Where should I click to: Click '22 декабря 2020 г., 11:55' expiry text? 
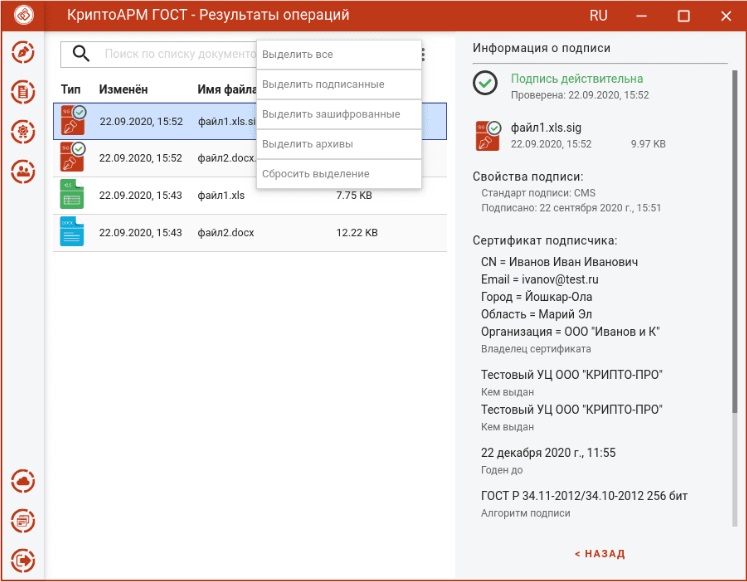coord(548,452)
